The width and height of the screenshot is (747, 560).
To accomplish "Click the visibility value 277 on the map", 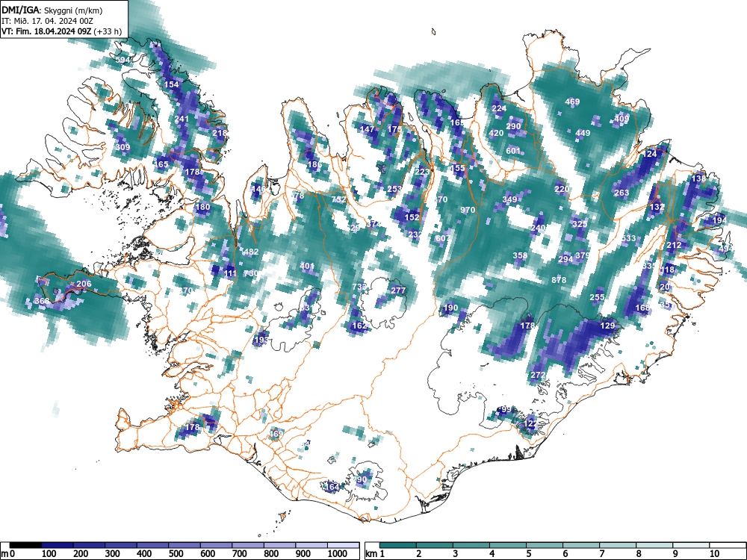I will 398,290.
